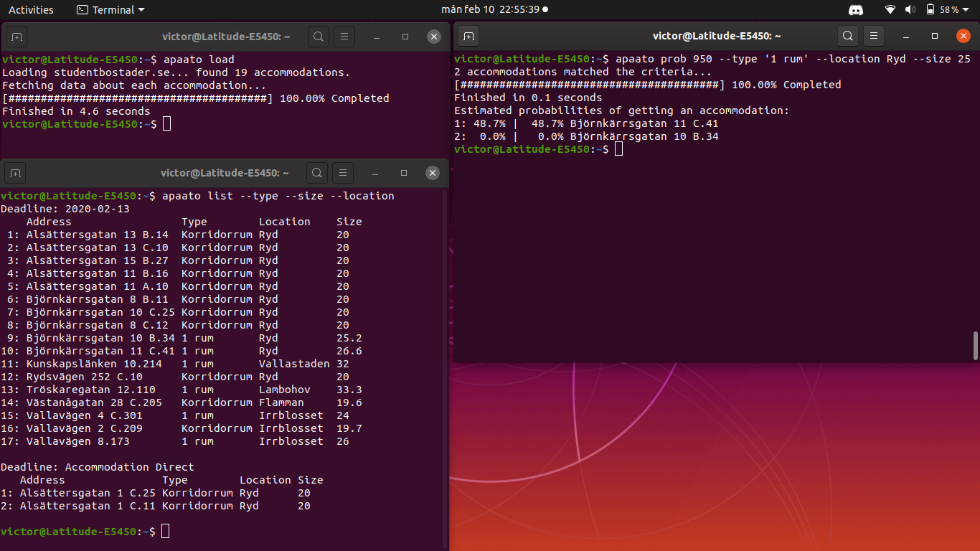The width and height of the screenshot is (980, 551).
Task: Open new tab in apaato list terminal
Action: [x=16, y=173]
